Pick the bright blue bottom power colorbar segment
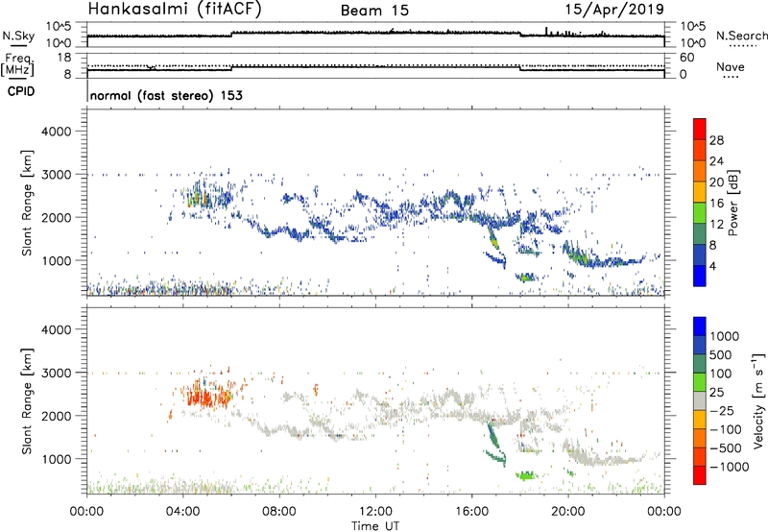Image resolution: width=768 pixels, height=532 pixels. pos(700,276)
